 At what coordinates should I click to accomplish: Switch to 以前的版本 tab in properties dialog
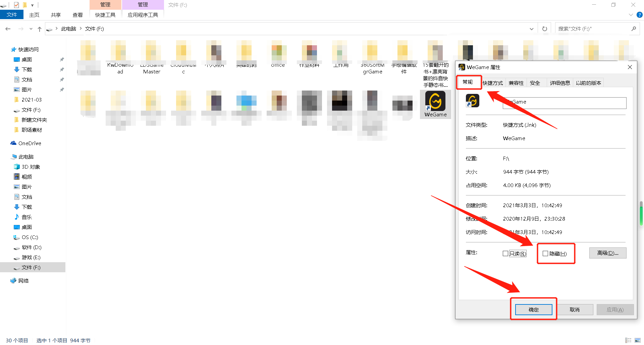point(589,83)
